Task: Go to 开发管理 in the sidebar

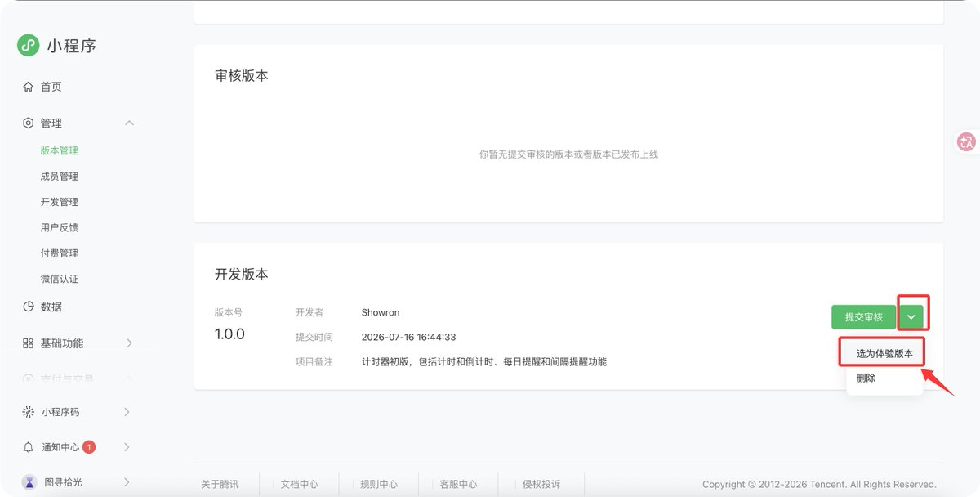Action: (x=60, y=202)
